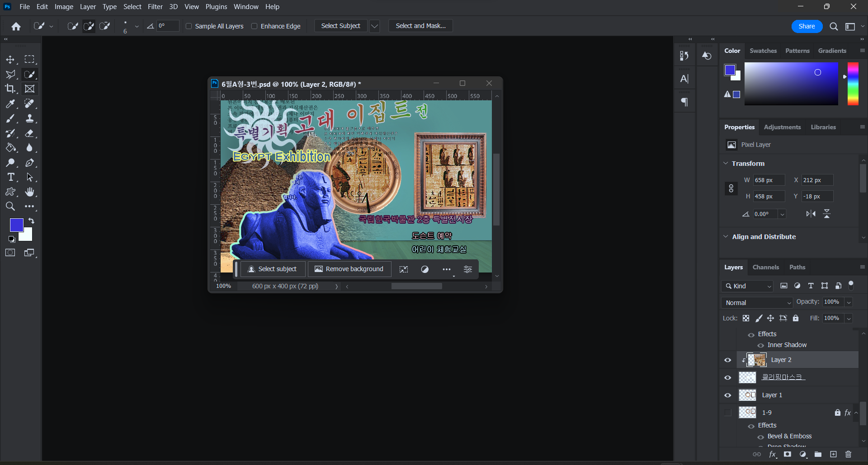Open Select Subject dropdown arrow
The image size is (868, 465).
coord(374,26)
